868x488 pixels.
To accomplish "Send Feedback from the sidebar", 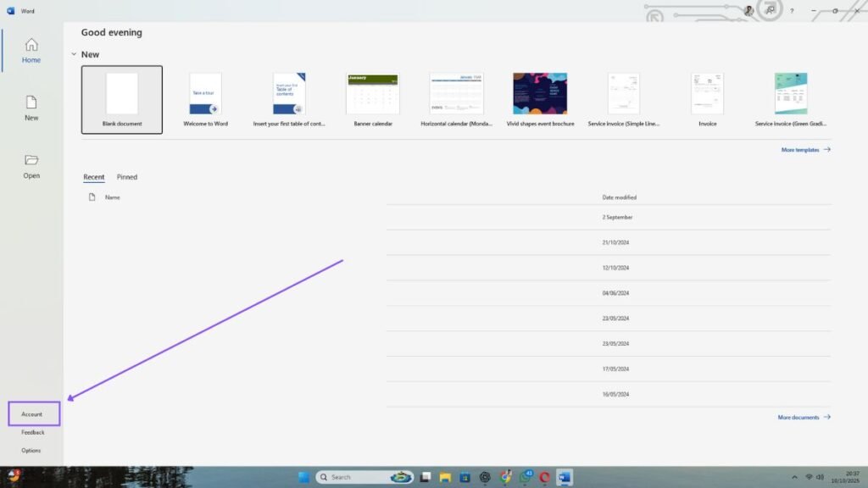I will [31, 432].
